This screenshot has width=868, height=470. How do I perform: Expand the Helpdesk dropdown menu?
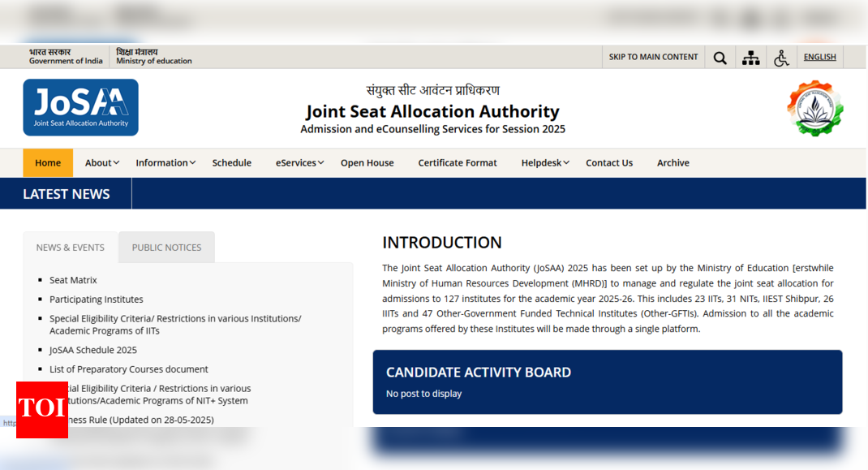click(545, 163)
